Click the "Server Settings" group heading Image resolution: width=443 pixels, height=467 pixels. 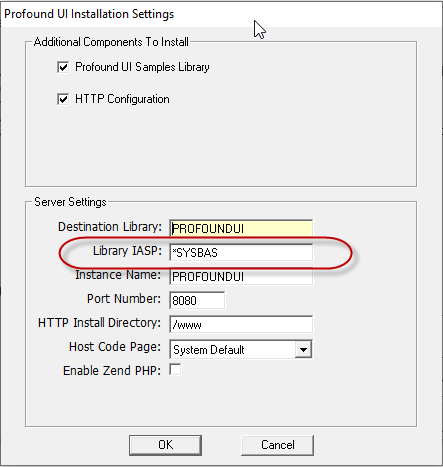click(70, 202)
